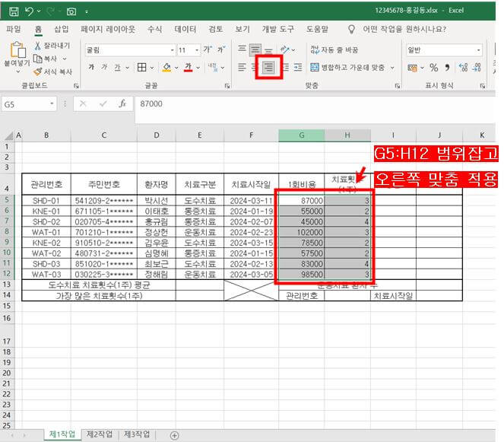Open the insert function fx dialog
This screenshot has height=442, width=504.
click(x=122, y=103)
